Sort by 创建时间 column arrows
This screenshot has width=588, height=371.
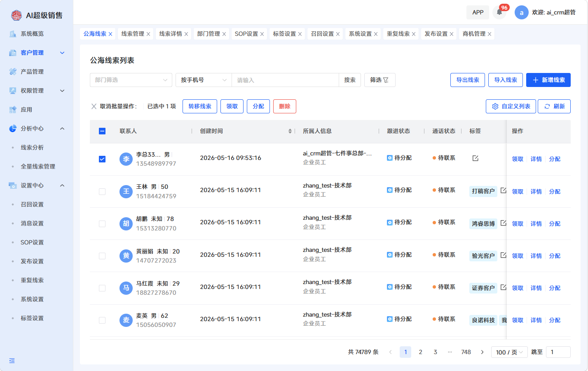[290, 131]
